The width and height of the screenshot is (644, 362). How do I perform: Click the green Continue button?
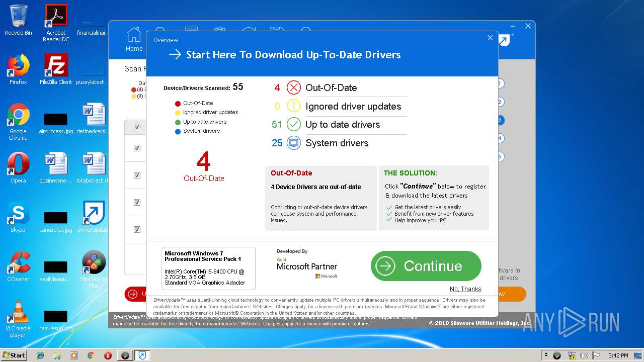426,266
